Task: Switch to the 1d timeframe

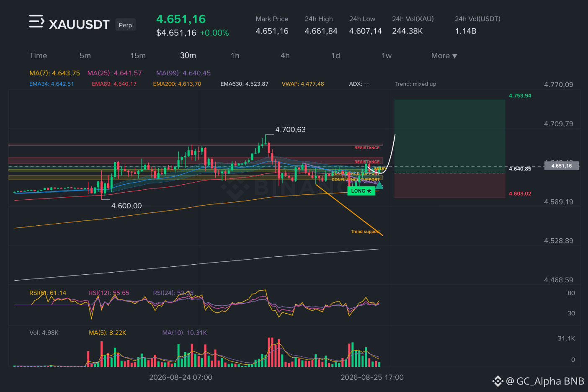Action: click(335, 56)
